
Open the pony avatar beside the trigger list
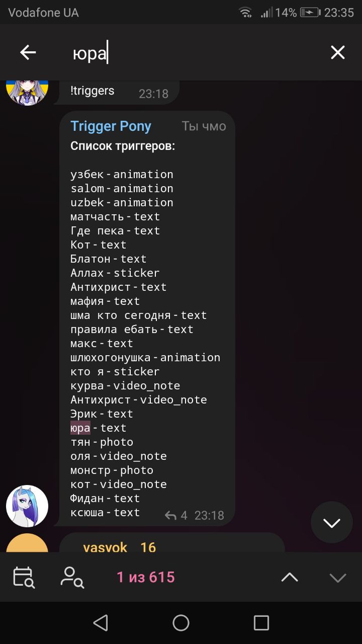click(27, 506)
